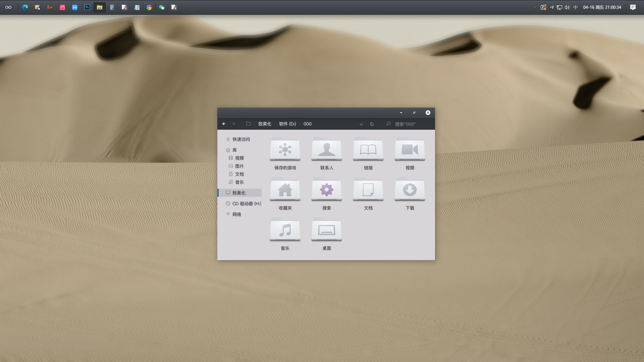Image resolution: width=644 pixels, height=362 pixels.
Task: Minimize the file explorer window
Action: click(401, 113)
